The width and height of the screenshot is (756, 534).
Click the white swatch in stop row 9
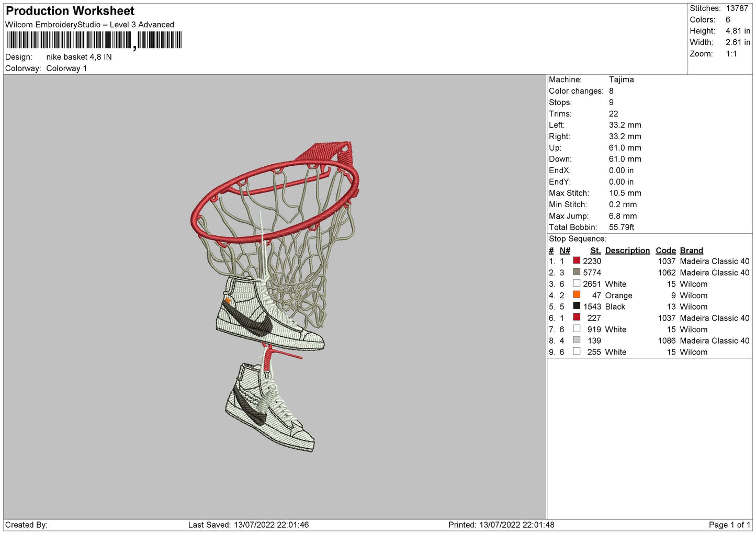pos(577,351)
